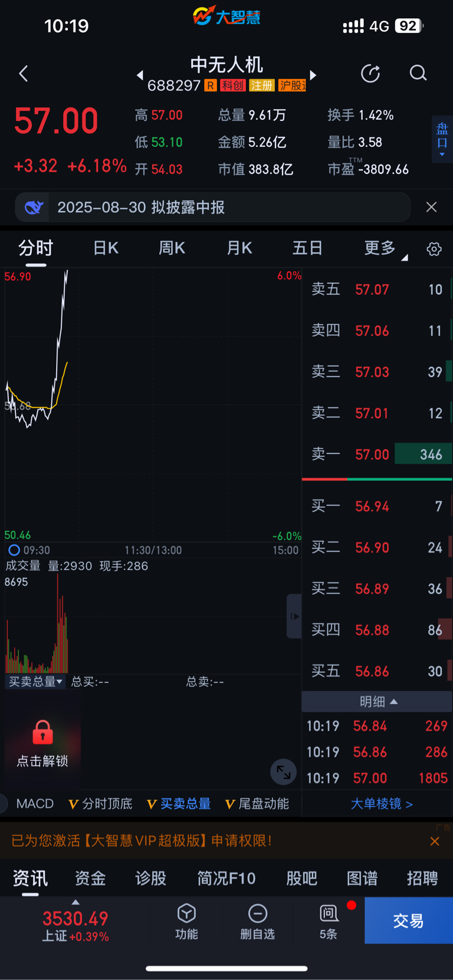
Task: Tap trade detail 57.00 1805 row
Action: point(377,778)
